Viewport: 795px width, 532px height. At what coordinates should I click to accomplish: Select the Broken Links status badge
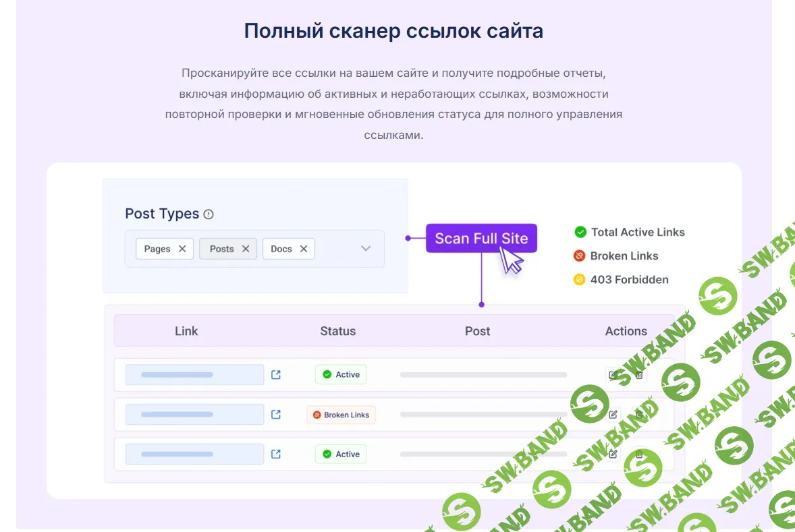[341, 415]
